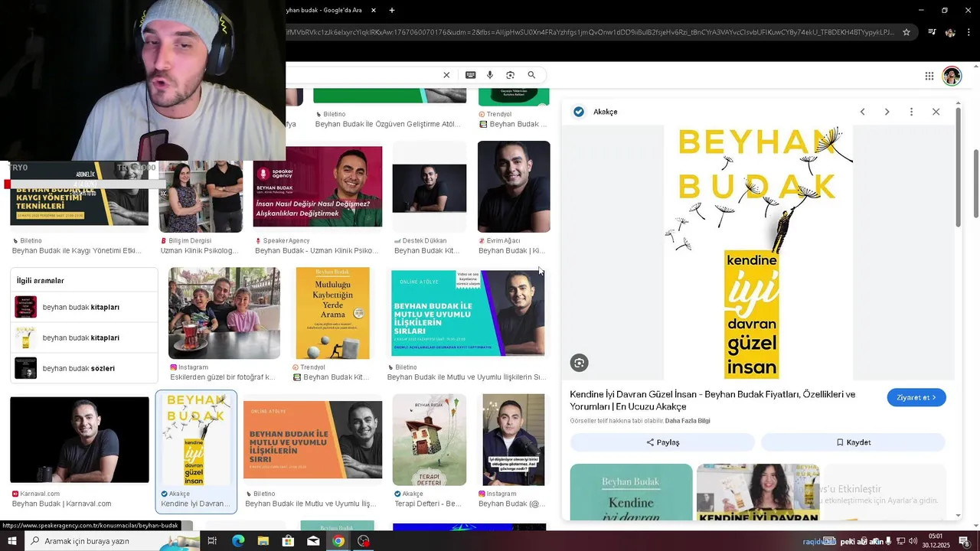Open Karnaval.com Beyhan Budak portrait
This screenshot has height=551, width=980.
80,440
